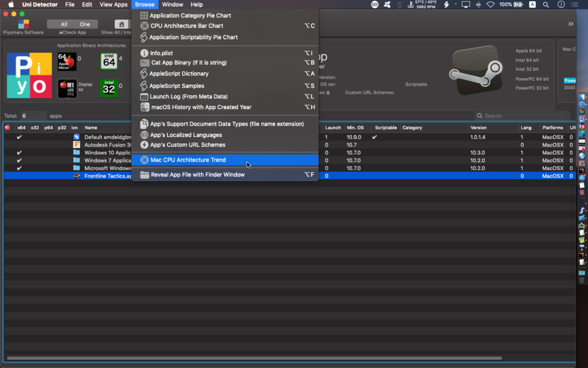Open the Uni Detector application menu

pyautogui.click(x=40, y=5)
